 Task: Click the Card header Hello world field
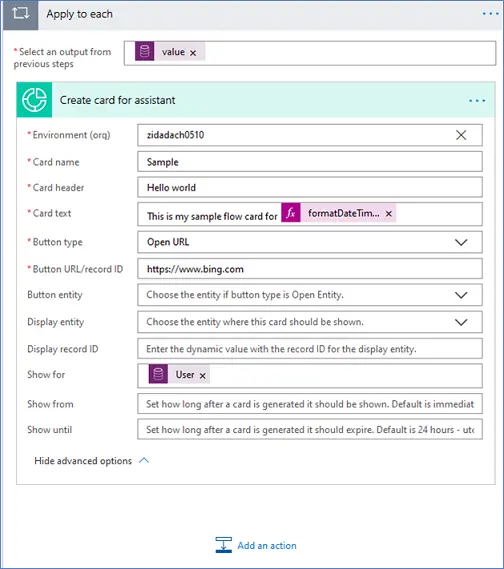click(x=310, y=187)
